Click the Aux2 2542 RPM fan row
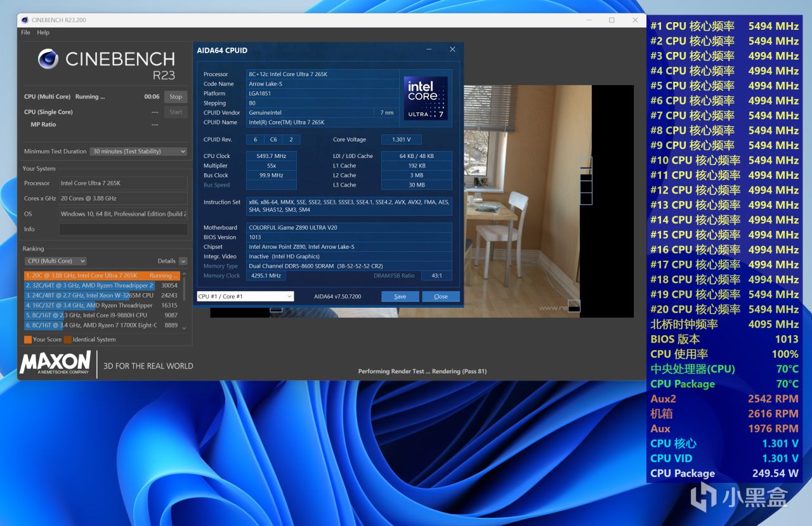 pos(724,399)
